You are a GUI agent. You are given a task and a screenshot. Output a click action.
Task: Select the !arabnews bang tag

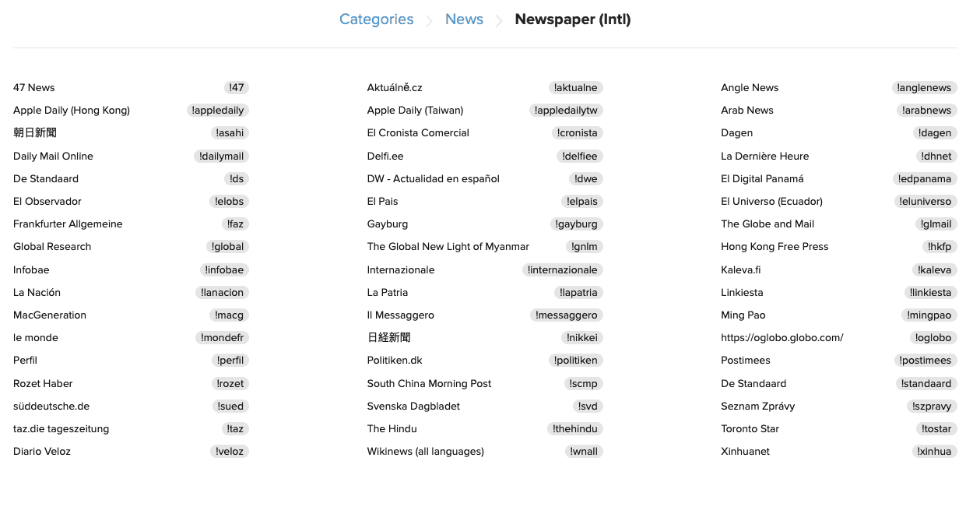[927, 111]
